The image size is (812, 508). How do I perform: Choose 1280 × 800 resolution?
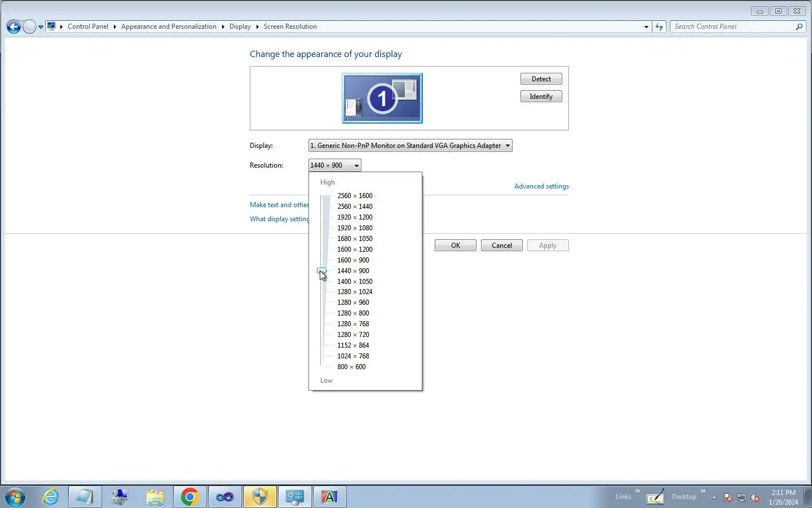[353, 313]
